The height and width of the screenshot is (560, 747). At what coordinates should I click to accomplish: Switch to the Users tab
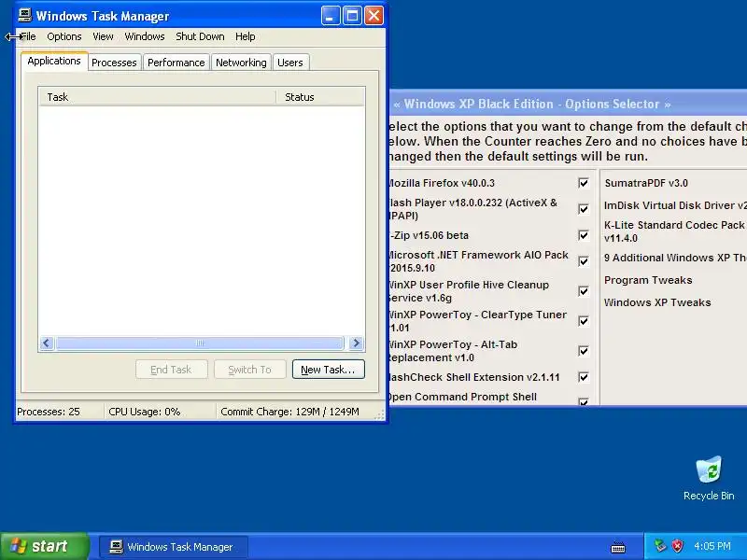[x=290, y=63]
